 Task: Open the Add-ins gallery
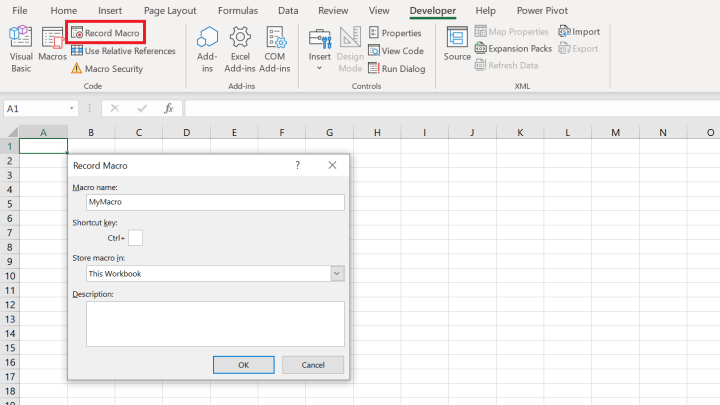tap(207, 49)
